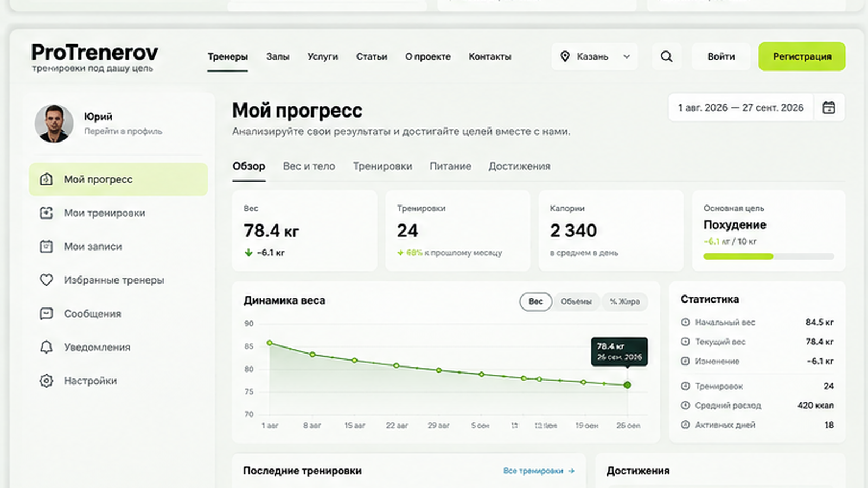The image size is (868, 488).
Task: Open the Услуги navigation item
Action: click(x=322, y=56)
